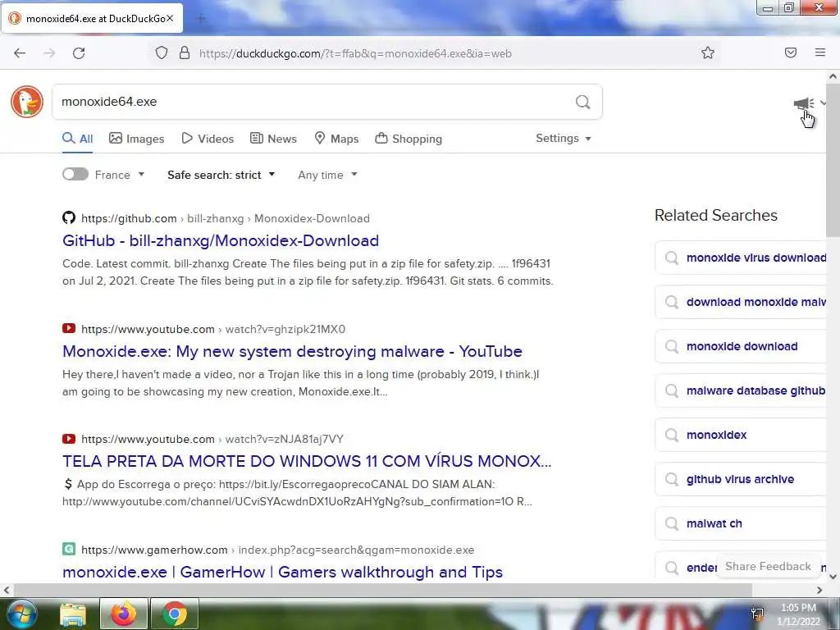
Task: Select the All results tab
Action: pyautogui.click(x=78, y=139)
